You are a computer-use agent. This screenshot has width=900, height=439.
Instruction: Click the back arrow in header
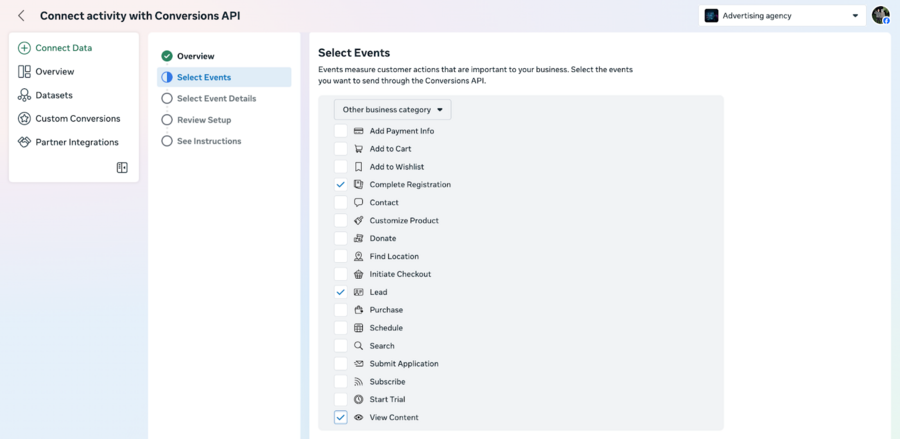21,16
